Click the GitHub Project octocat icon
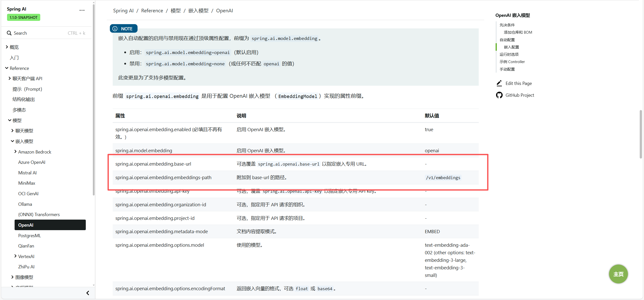The image size is (644, 300). coord(499,95)
